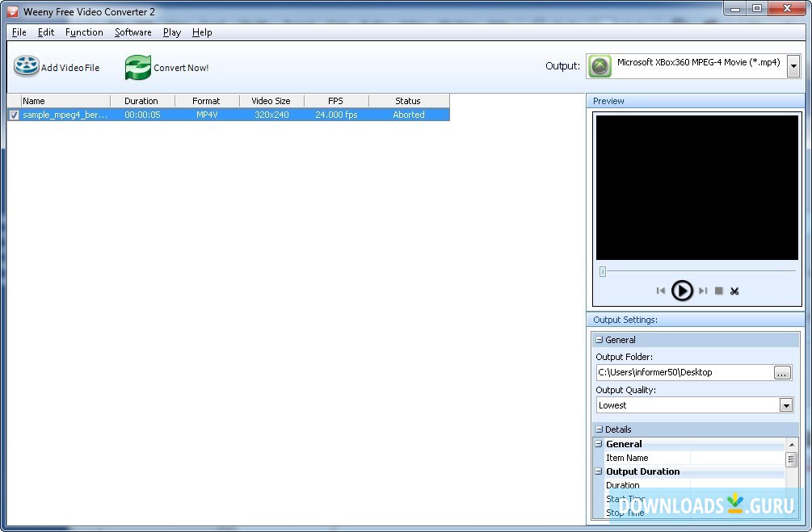Click the preview seek slider handle
Viewport: 812px width, 532px height.
[603, 272]
